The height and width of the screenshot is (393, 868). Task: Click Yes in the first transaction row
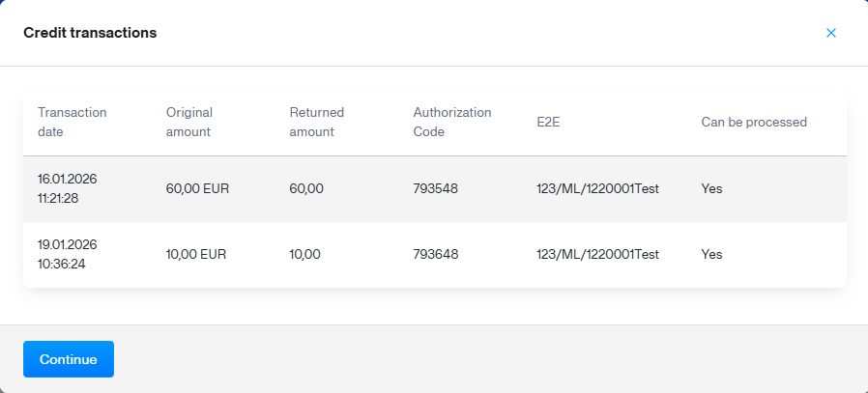(x=711, y=189)
